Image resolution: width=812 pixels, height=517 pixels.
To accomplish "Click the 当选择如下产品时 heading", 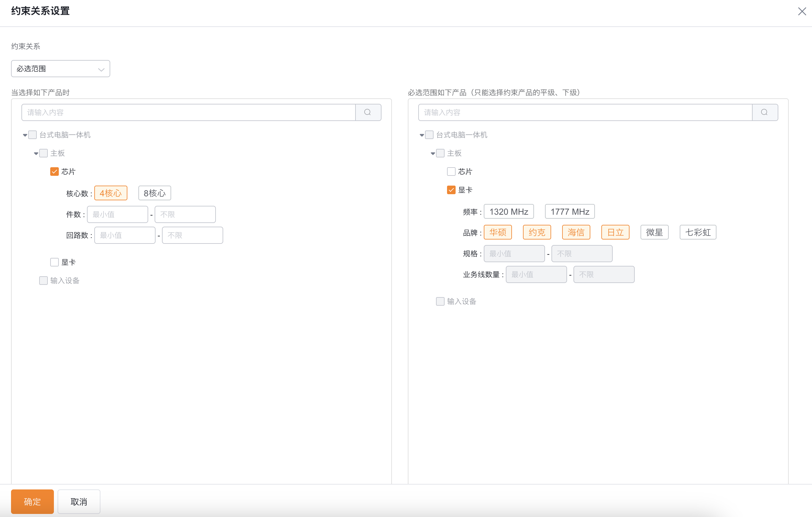I will click(40, 92).
